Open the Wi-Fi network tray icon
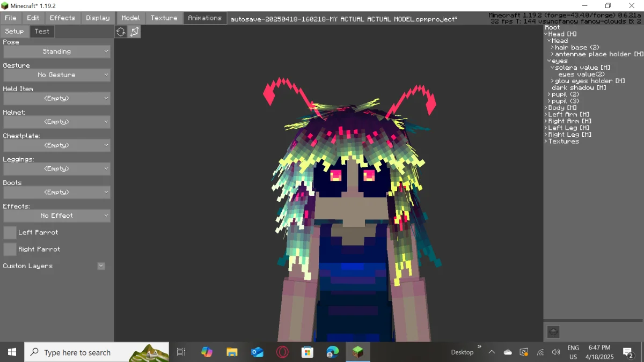The height and width of the screenshot is (362, 644). [x=540, y=352]
